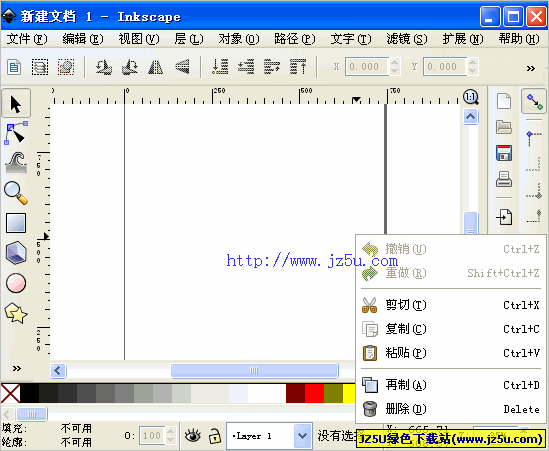Open 帮助(H) menu
Screen dimensions: 549x451
pos(519,39)
